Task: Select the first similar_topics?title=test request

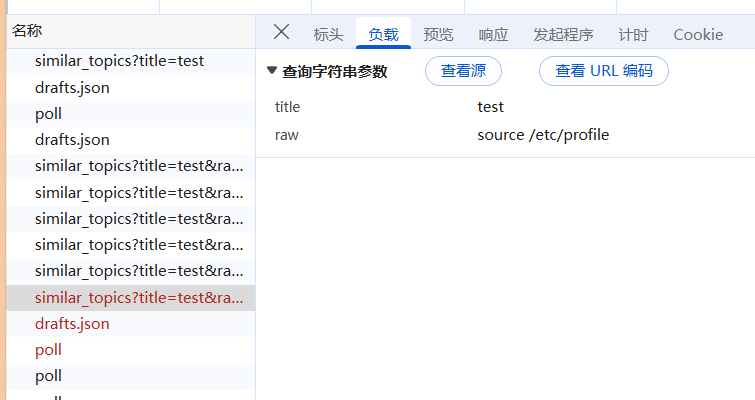Action: coord(119,61)
